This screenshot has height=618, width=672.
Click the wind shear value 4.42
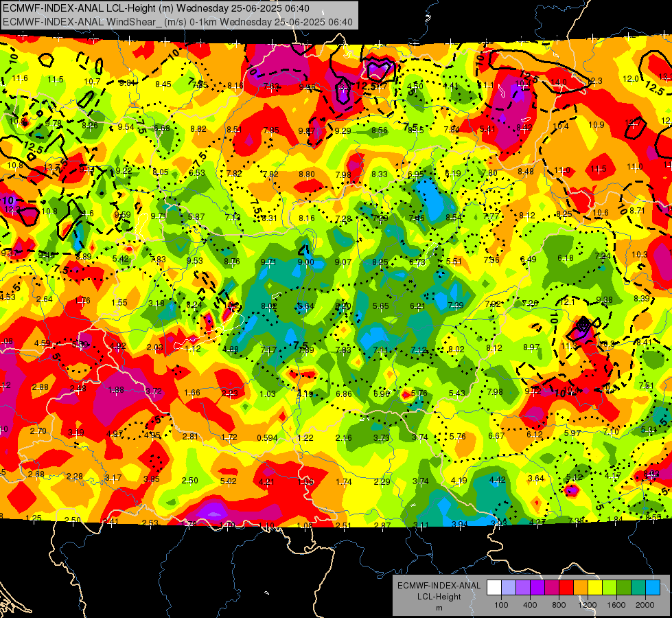498,479
